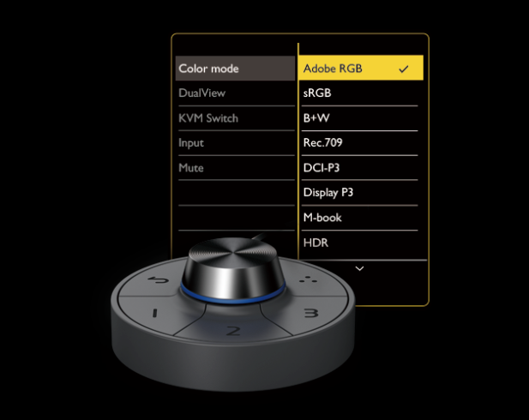
Task: Tap the three-dot key on puck
Action: click(309, 279)
